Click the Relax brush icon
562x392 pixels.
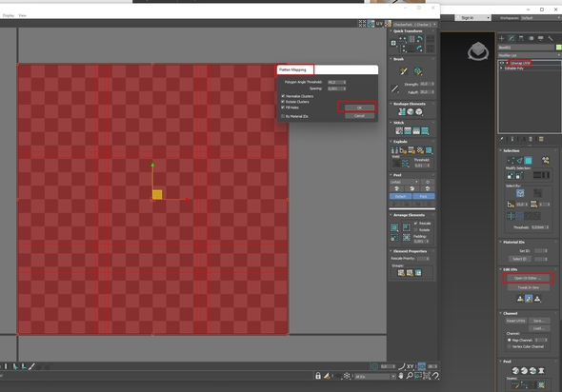pos(418,71)
